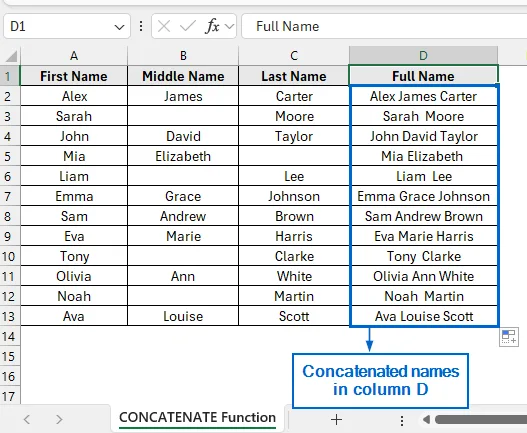Select cell Ava Louise Scott
Image resolution: width=527 pixels, height=433 pixels.
[x=423, y=316]
